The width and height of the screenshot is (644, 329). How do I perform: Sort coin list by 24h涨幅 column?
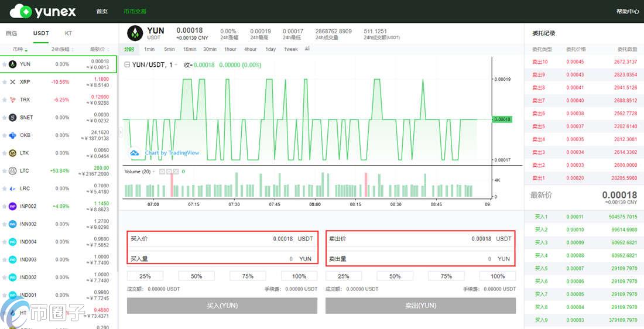coord(60,49)
